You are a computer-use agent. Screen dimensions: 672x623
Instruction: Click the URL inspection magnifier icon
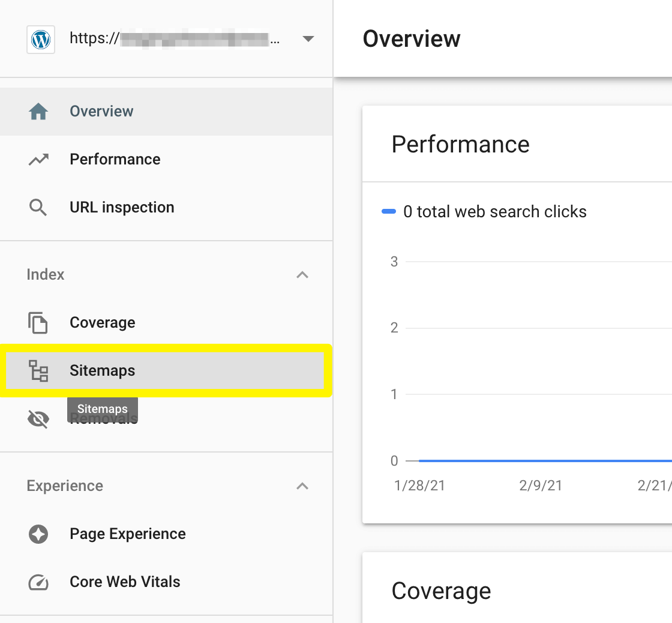(x=38, y=208)
